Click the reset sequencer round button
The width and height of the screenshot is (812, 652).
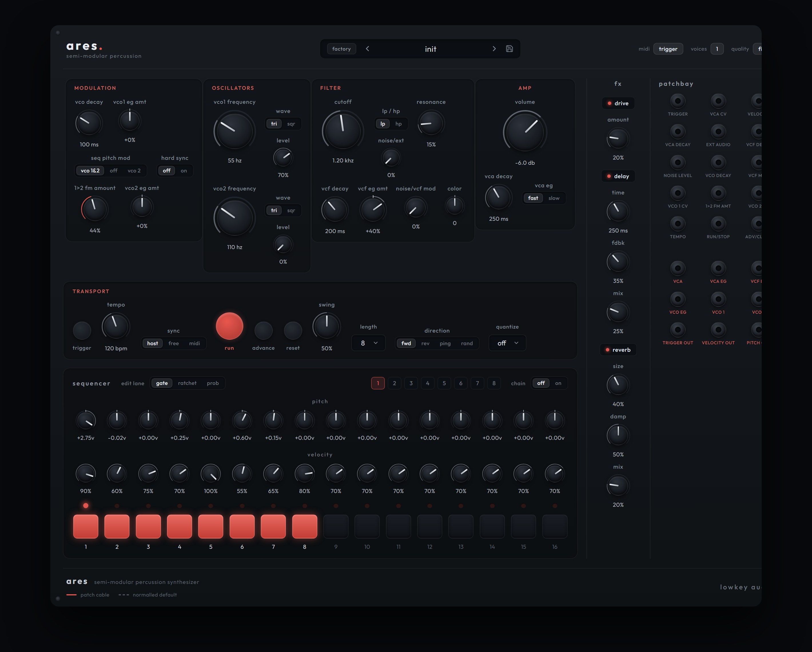[293, 331]
